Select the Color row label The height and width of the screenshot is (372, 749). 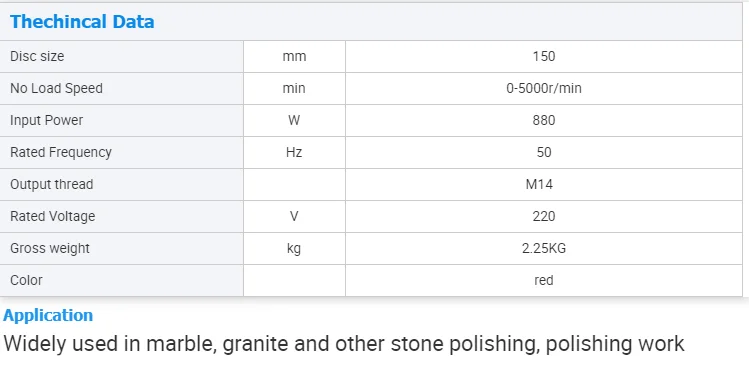coord(26,280)
